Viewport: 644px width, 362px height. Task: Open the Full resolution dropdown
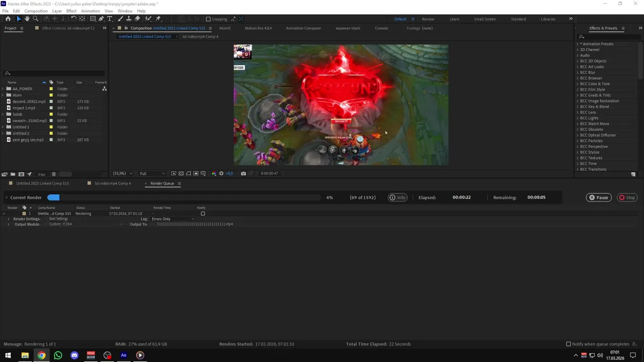click(x=152, y=173)
